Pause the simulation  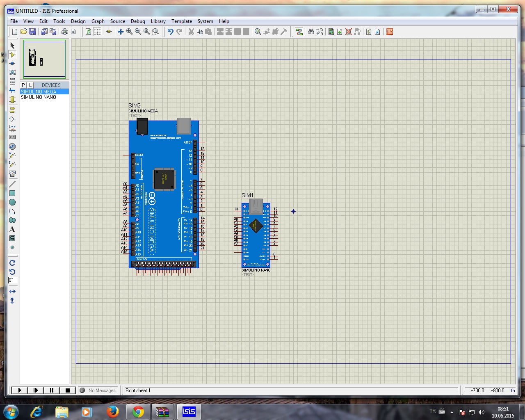pyautogui.click(x=52, y=390)
